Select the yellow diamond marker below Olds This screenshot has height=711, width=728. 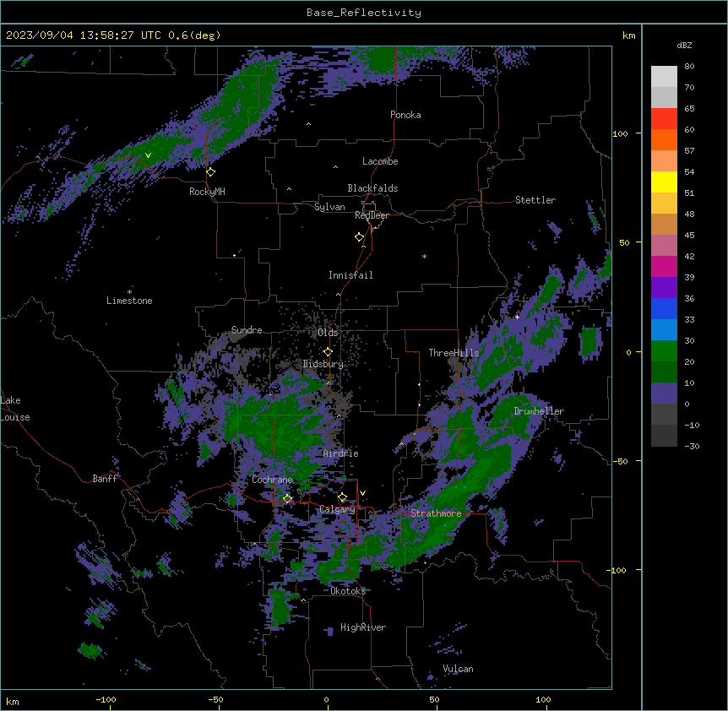tap(328, 352)
